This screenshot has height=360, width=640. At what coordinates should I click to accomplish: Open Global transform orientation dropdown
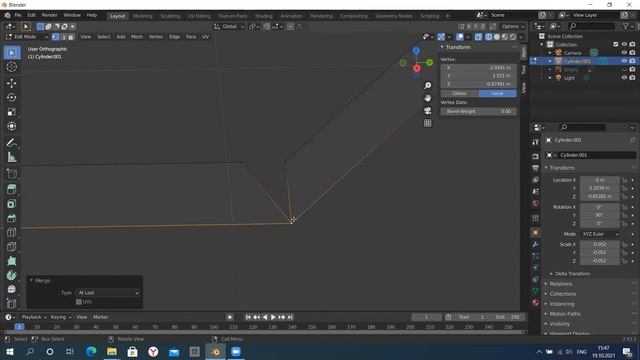pyautogui.click(x=229, y=27)
